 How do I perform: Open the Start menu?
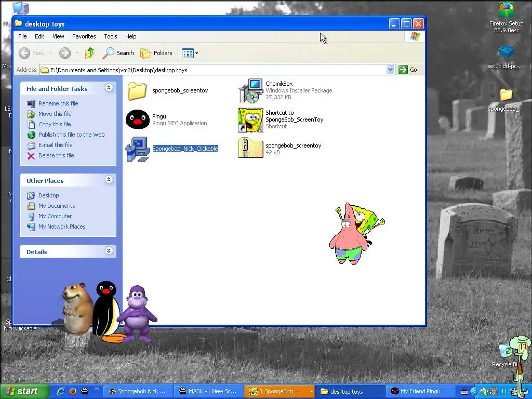pyautogui.click(x=24, y=391)
